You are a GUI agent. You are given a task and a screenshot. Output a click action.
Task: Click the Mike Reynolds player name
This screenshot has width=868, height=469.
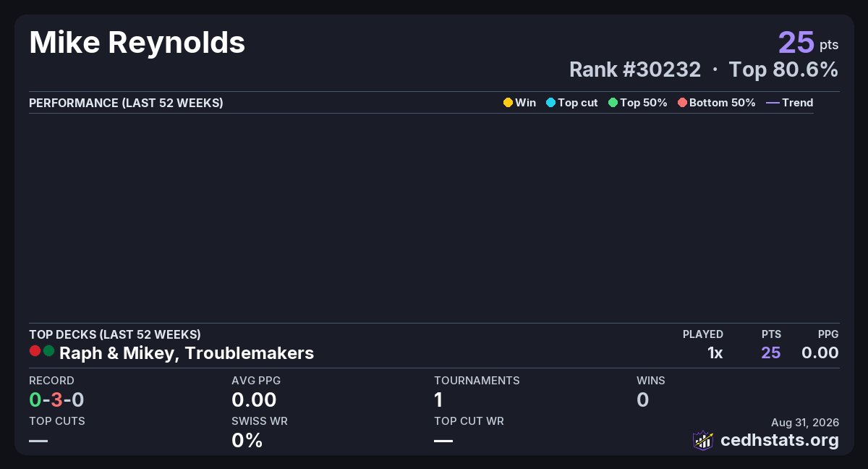[x=137, y=43]
